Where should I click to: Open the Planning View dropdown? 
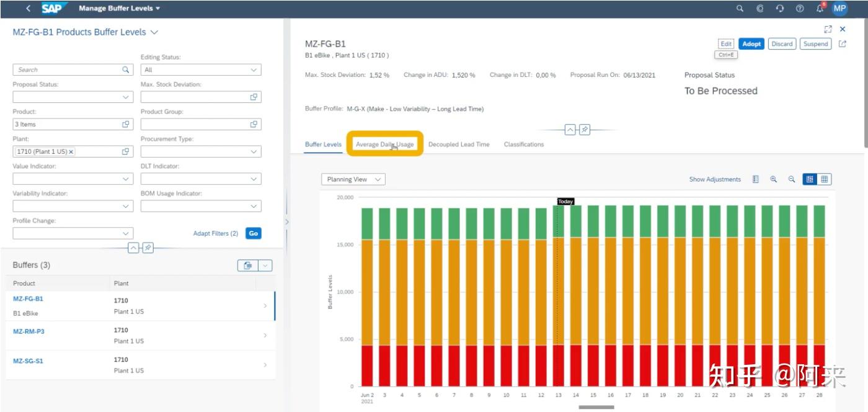(353, 179)
